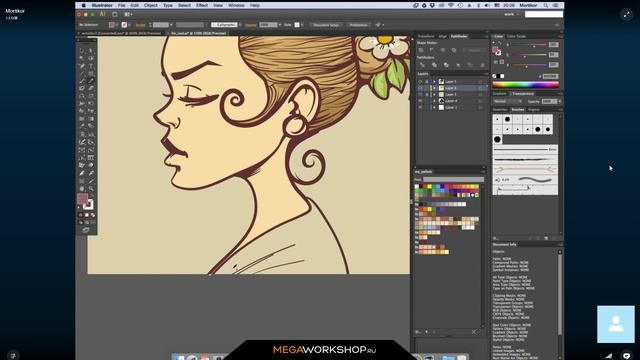The width and height of the screenshot is (640, 360).
Task: Open macOS Notification Center icon
Action: pyautogui.click(x=556, y=5)
